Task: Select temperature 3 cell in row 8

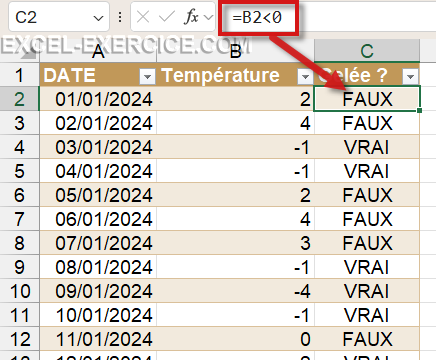Action: (235, 243)
